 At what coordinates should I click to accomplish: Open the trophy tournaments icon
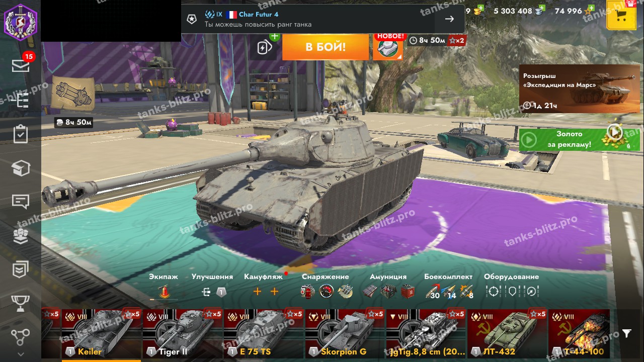coord(21,303)
